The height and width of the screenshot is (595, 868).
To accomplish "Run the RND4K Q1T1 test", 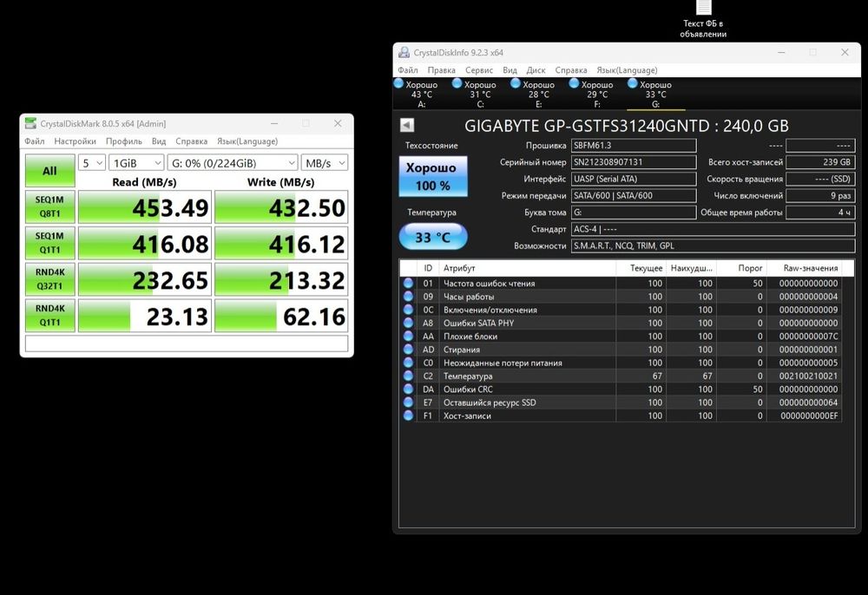I will pos(49,315).
